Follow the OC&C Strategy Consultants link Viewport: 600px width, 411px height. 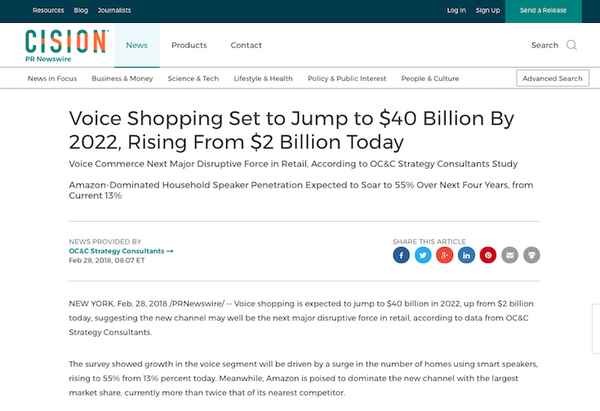tap(120, 250)
